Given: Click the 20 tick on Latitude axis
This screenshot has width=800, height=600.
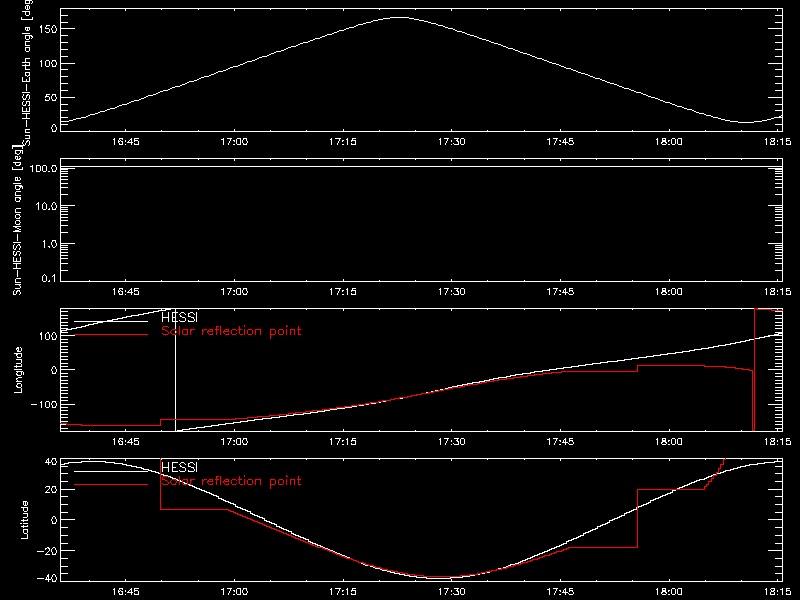Looking at the screenshot, I should coord(51,490).
